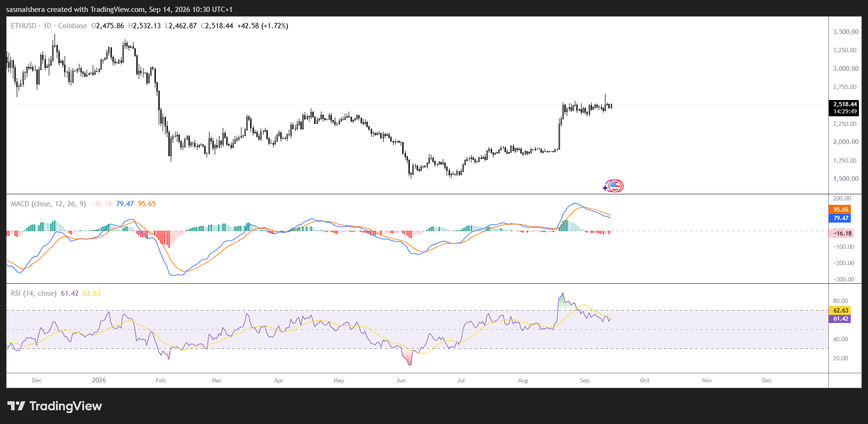The width and height of the screenshot is (868, 424).
Task: Click the Sep label on the time axis
Action: [x=585, y=380]
